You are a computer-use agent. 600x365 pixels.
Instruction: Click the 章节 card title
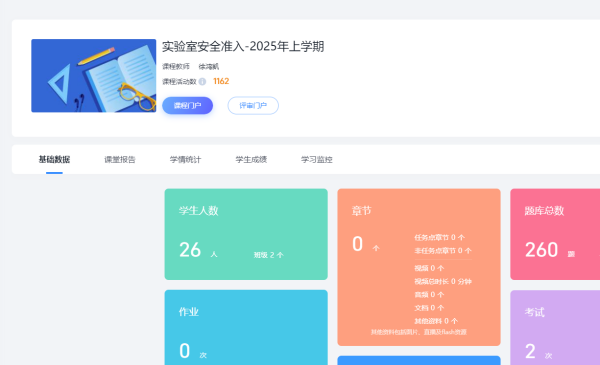tap(362, 210)
